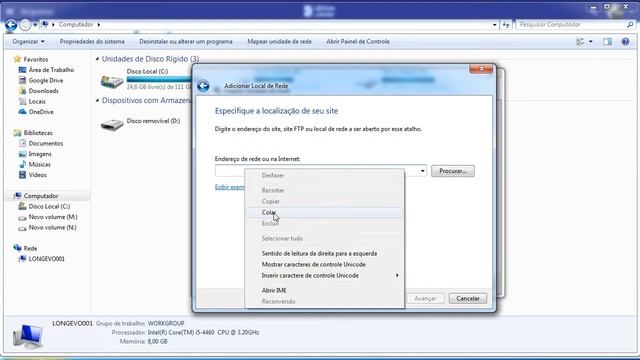Open the Downloads folder in the sidebar

[x=43, y=91]
